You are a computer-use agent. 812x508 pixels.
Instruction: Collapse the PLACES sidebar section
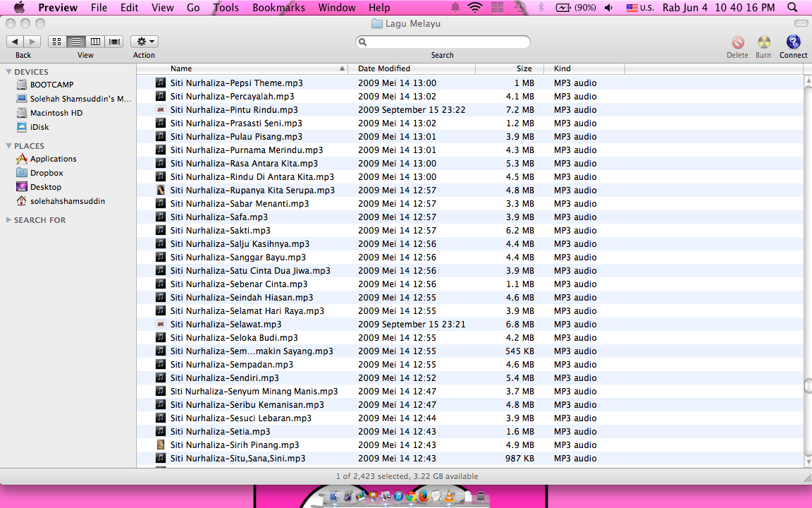tap(8, 145)
